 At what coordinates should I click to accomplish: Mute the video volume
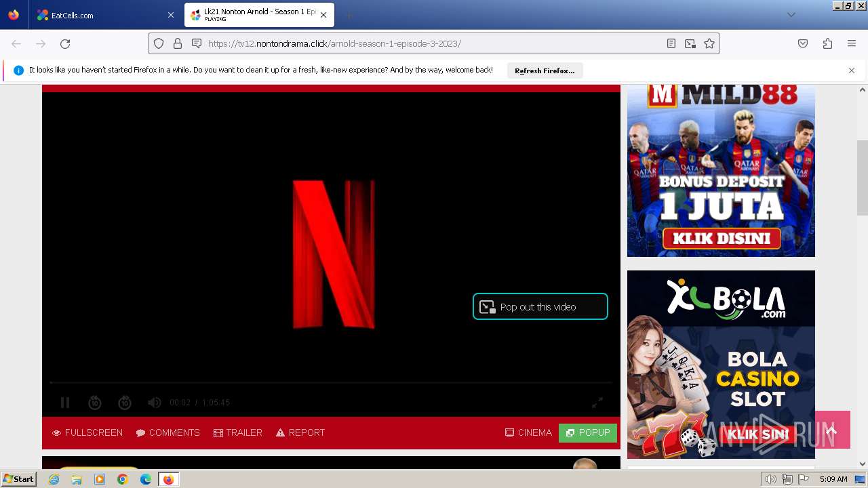click(155, 403)
